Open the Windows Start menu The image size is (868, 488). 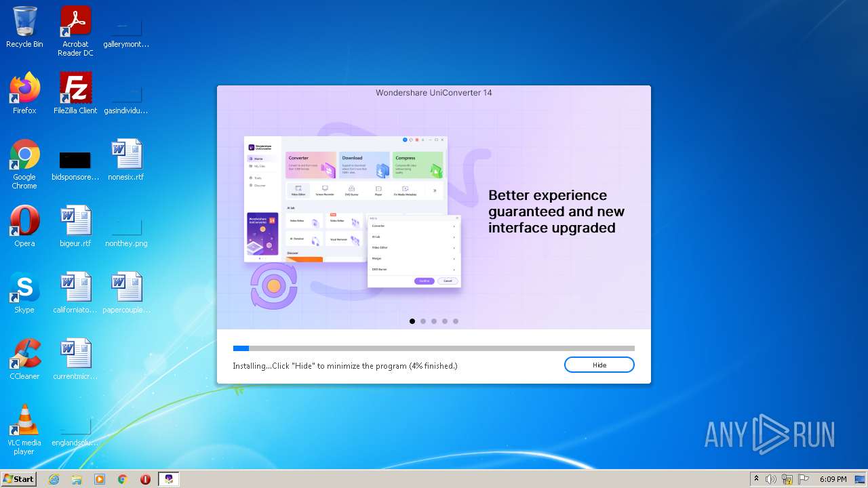pyautogui.click(x=18, y=479)
